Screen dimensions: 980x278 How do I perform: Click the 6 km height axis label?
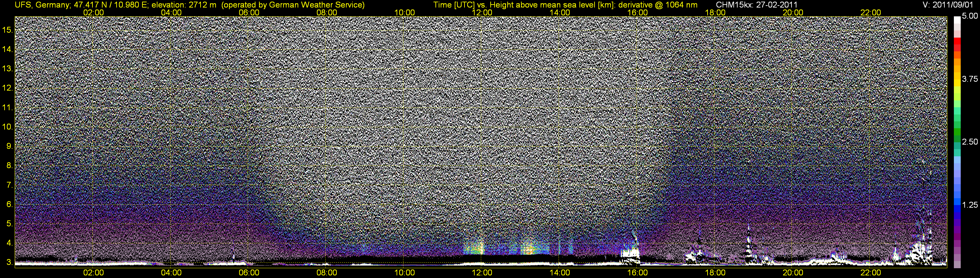click(x=9, y=204)
